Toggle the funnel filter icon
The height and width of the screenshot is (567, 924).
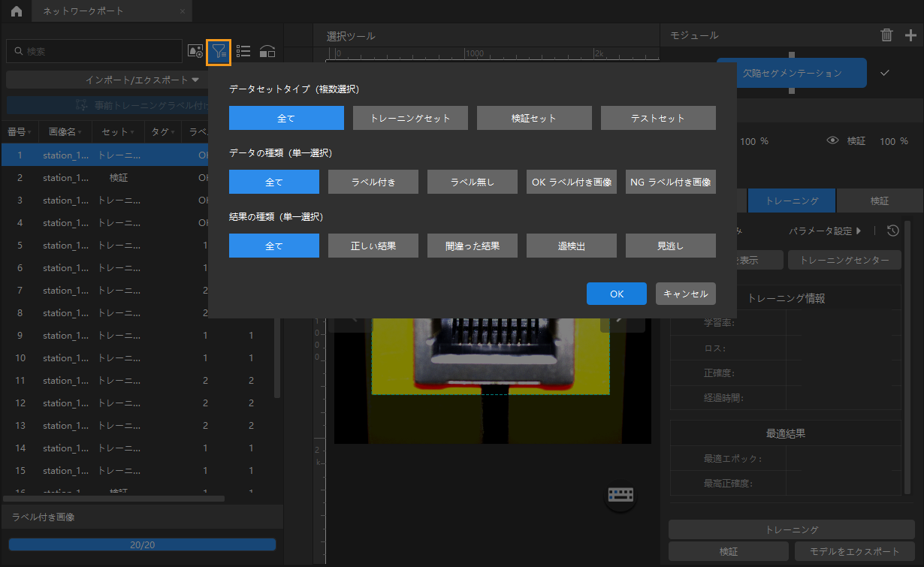[219, 51]
